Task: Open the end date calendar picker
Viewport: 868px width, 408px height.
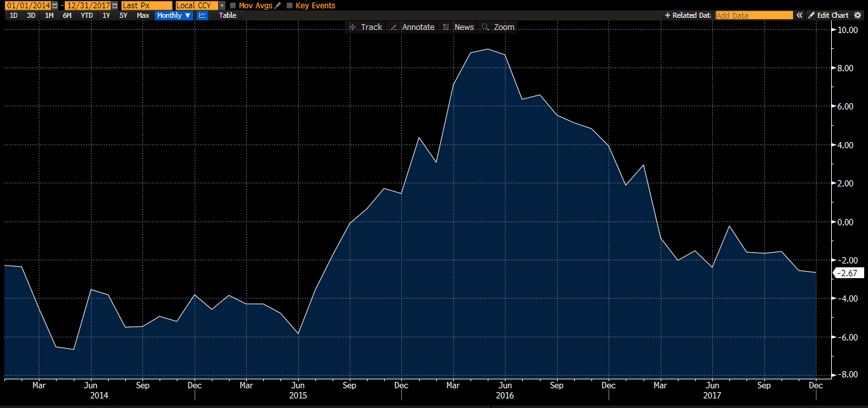Action: coord(114,6)
